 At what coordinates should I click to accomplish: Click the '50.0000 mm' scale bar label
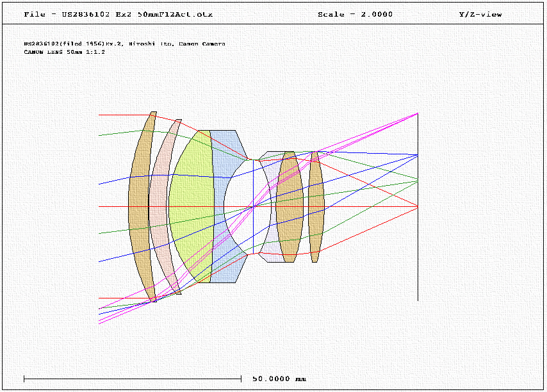[x=279, y=379]
